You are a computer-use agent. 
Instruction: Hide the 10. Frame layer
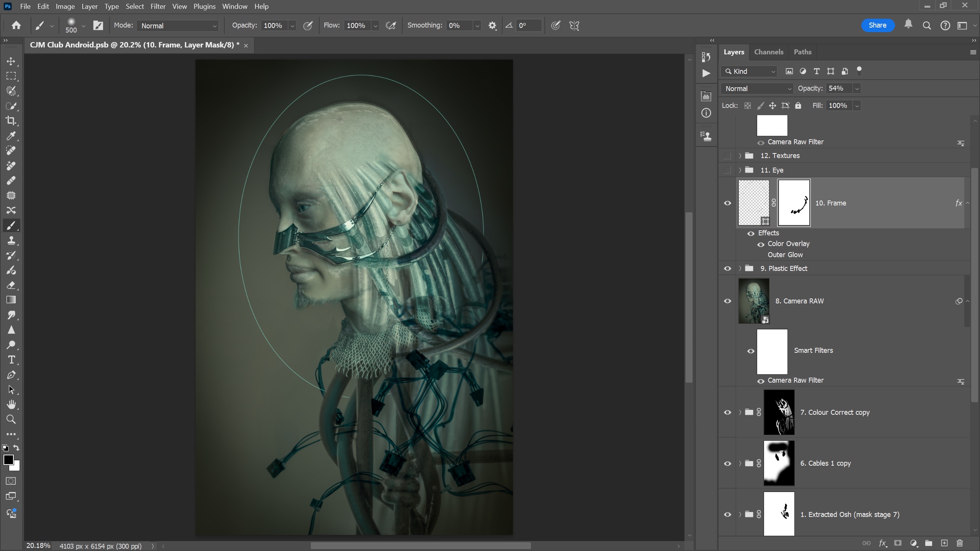click(x=727, y=203)
